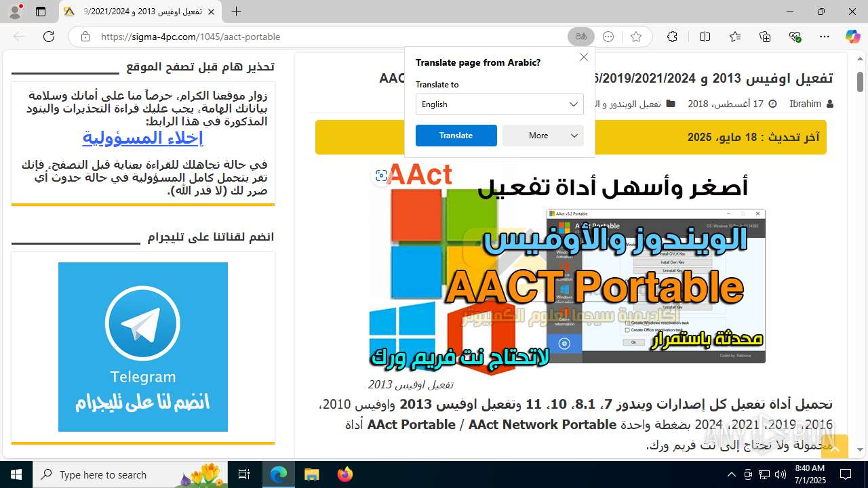Click the Translate button
The width and height of the screenshot is (868, 488).
(456, 136)
